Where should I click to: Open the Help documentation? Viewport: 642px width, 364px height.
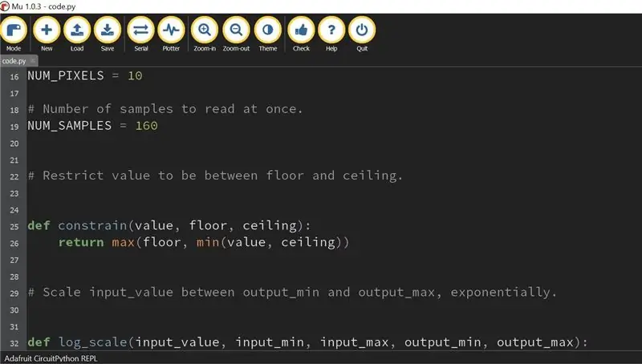(331, 34)
